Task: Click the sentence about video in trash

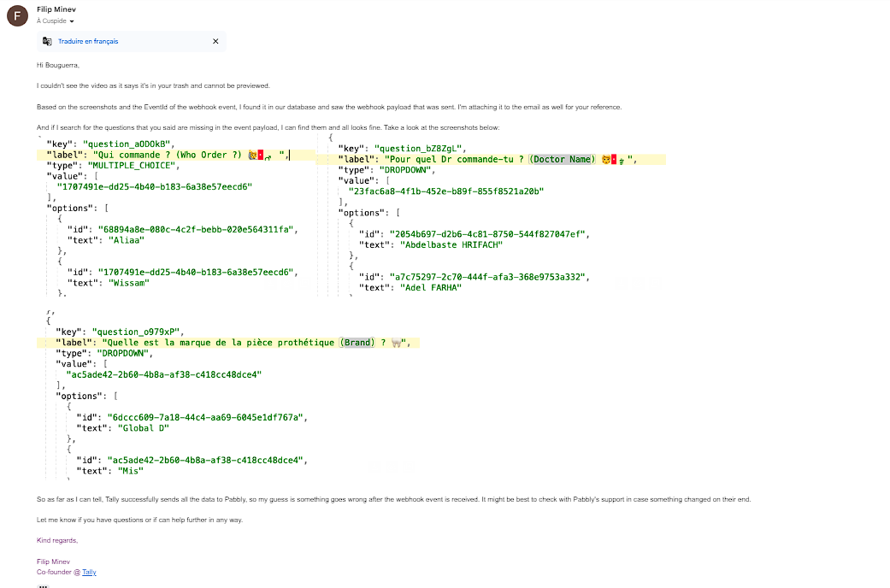Action: click(153, 85)
